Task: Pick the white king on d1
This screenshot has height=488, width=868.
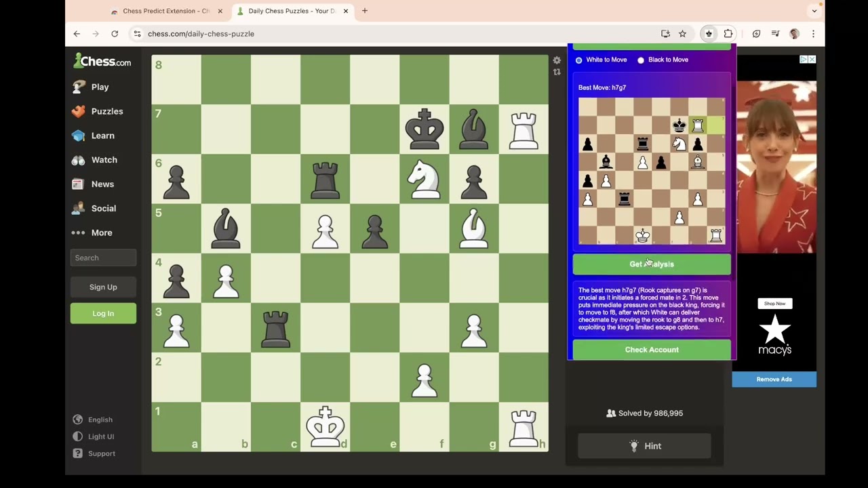Action: point(325,426)
